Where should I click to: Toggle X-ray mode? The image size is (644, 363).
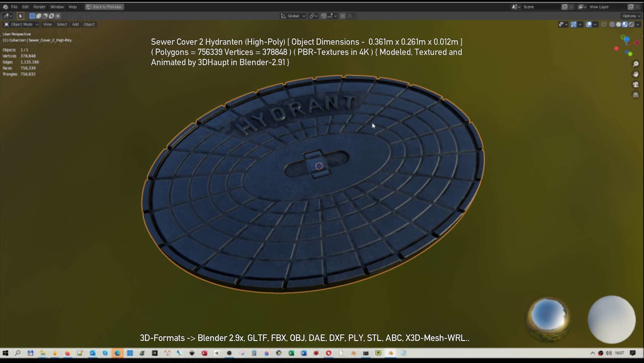(603, 24)
